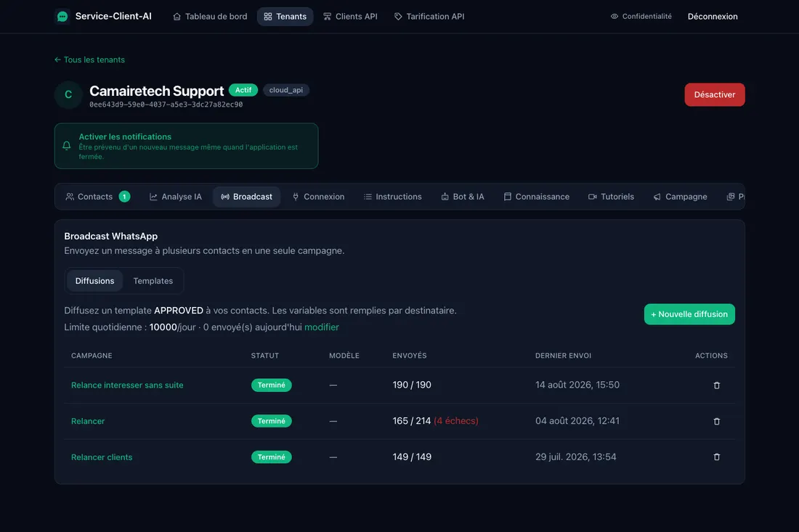
Task: Click the Confidentialité eye icon
Action: [x=614, y=16]
